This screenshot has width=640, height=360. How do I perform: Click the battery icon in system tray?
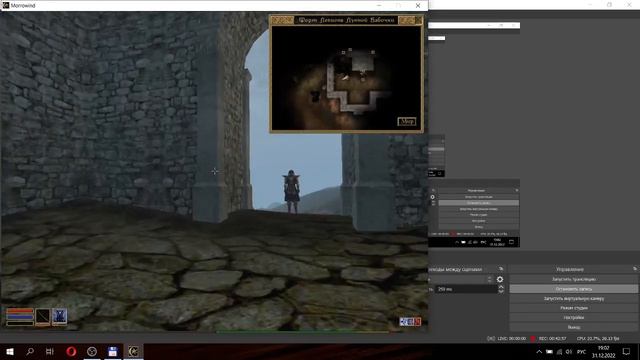point(549,351)
